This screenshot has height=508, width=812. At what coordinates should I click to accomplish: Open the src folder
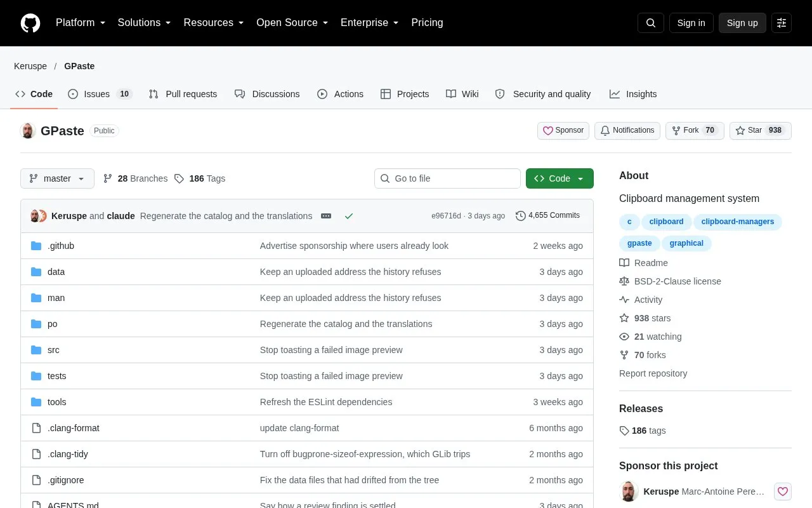(x=53, y=350)
